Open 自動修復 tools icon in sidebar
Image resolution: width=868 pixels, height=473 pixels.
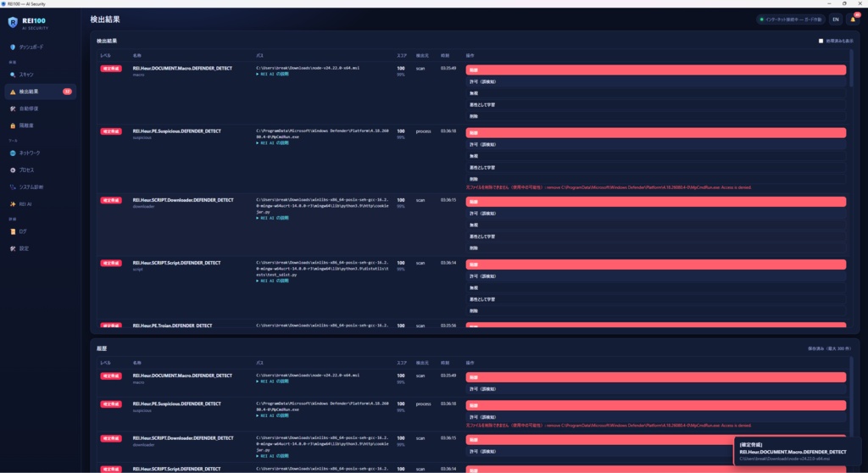point(13,109)
